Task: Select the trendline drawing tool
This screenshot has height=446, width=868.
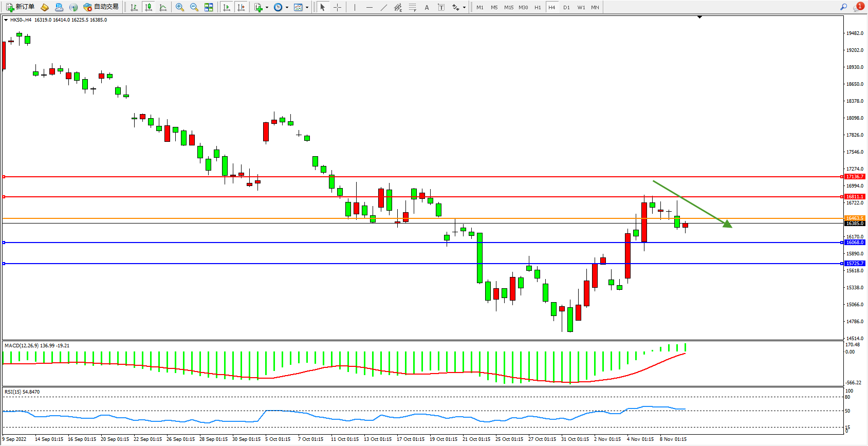Action: coord(383,7)
